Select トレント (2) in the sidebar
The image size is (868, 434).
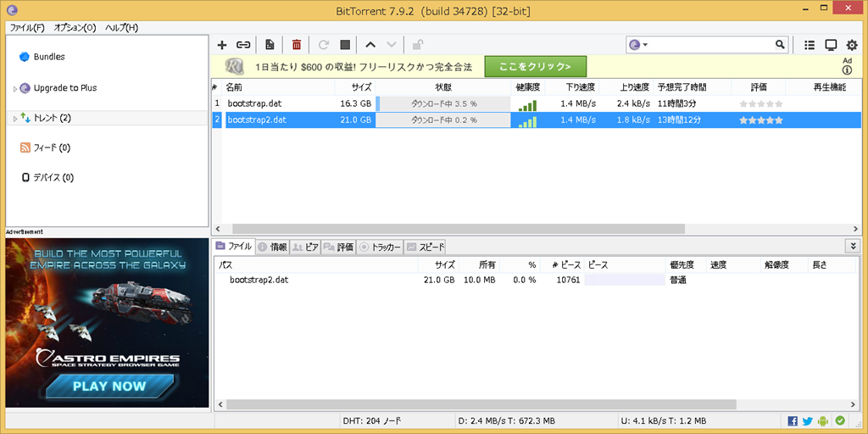52,117
